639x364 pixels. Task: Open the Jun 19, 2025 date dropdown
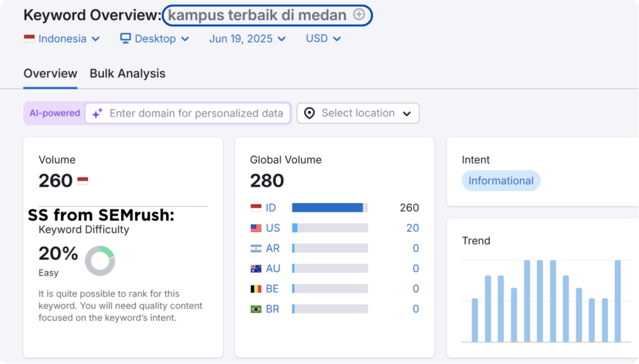(x=247, y=39)
